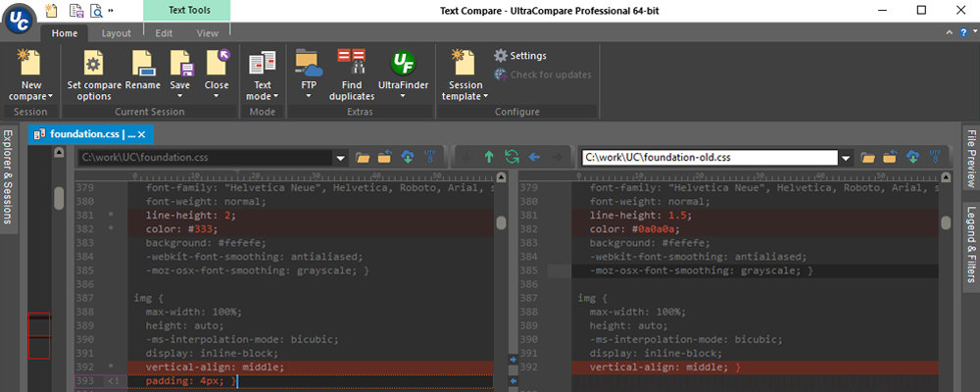Click the green re-compare refresh icon
Screen dimensions: 980x392
(511, 157)
